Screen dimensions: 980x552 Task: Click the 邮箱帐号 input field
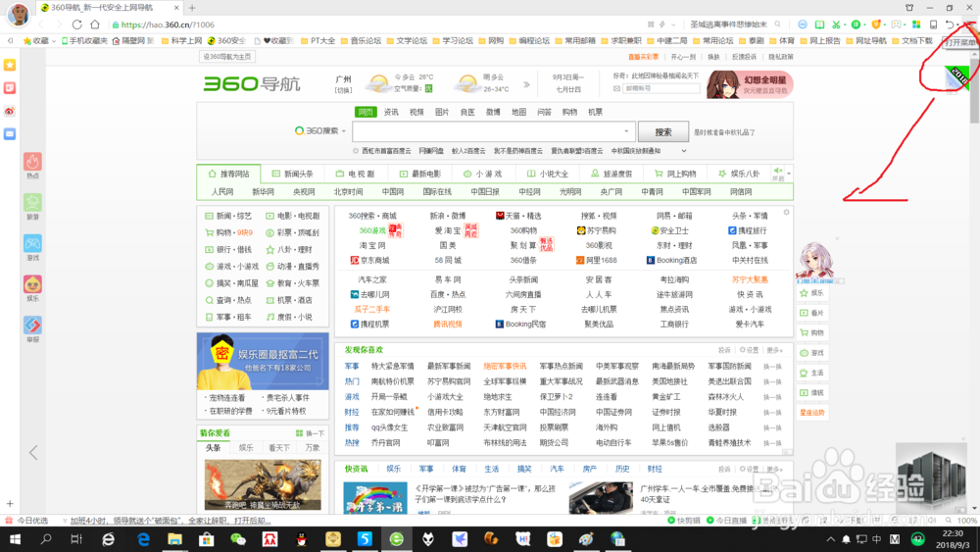click(x=661, y=89)
